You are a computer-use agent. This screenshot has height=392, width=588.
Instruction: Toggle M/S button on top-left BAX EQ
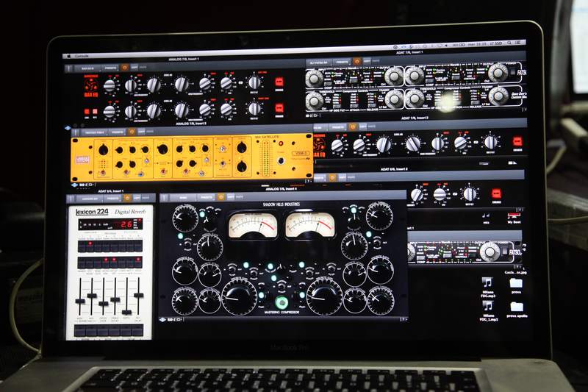tap(95, 111)
